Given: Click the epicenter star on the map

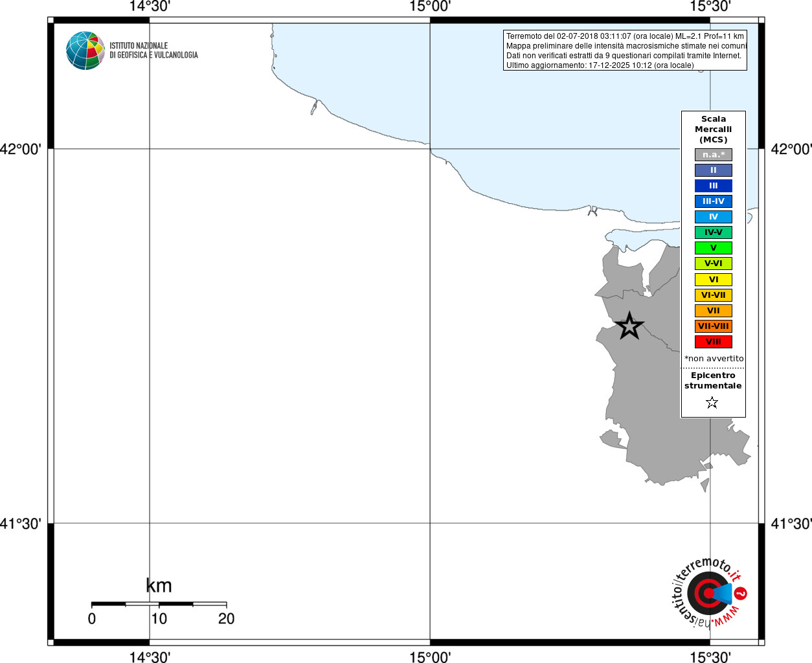Looking at the screenshot, I should coord(629,326).
